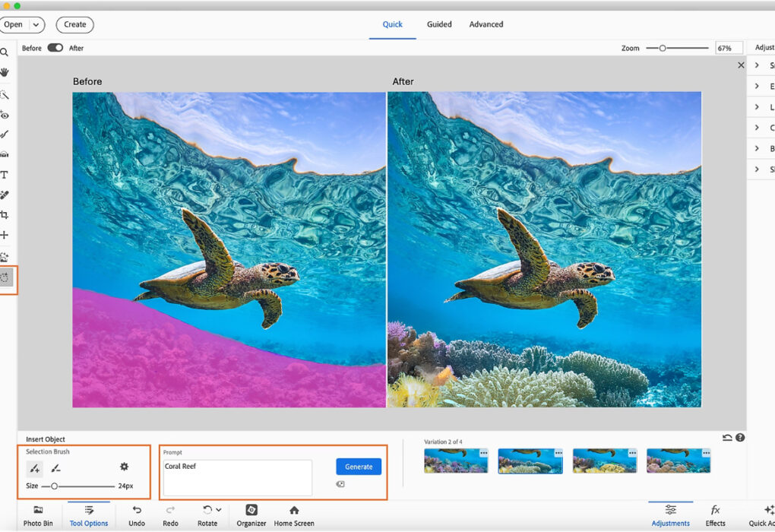Image resolution: width=775 pixels, height=532 pixels.
Task: Open the Organizer
Action: tap(251, 516)
